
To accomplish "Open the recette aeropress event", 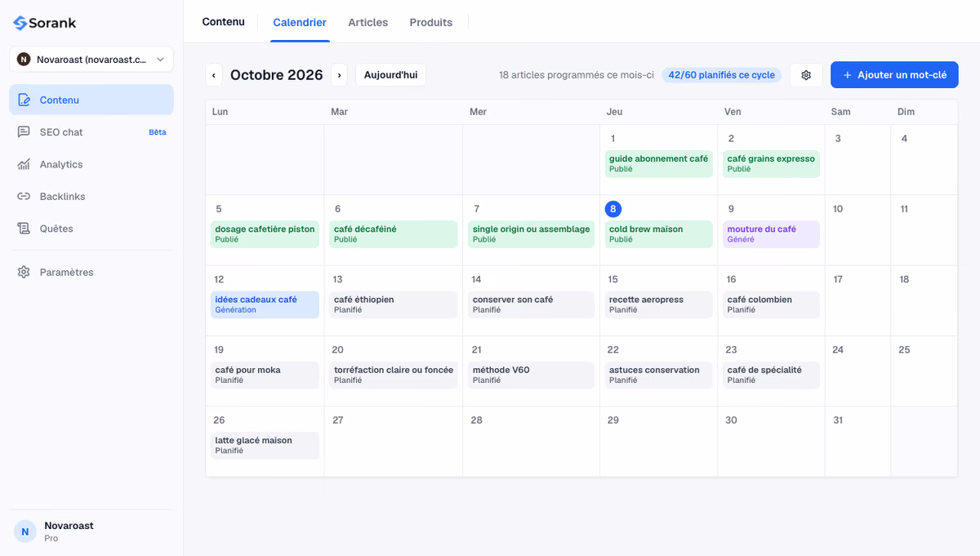I will click(x=659, y=304).
